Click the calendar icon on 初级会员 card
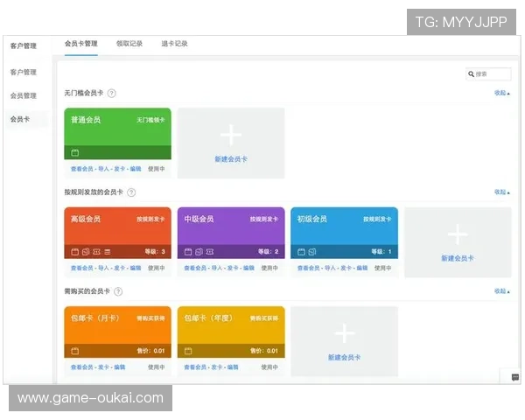 [301, 252]
